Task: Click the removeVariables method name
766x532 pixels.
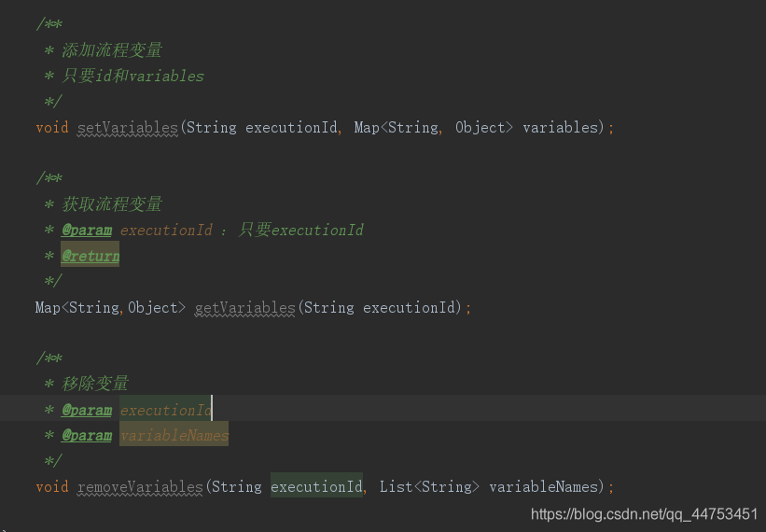Action: coord(140,486)
